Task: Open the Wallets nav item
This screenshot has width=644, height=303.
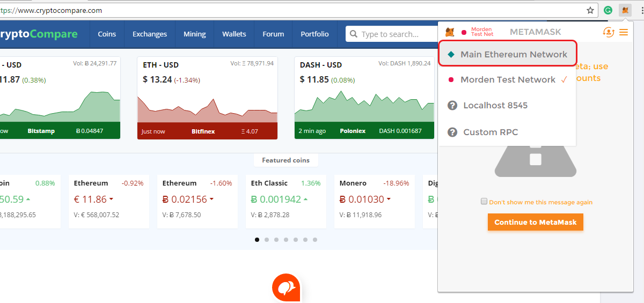Action: click(234, 34)
